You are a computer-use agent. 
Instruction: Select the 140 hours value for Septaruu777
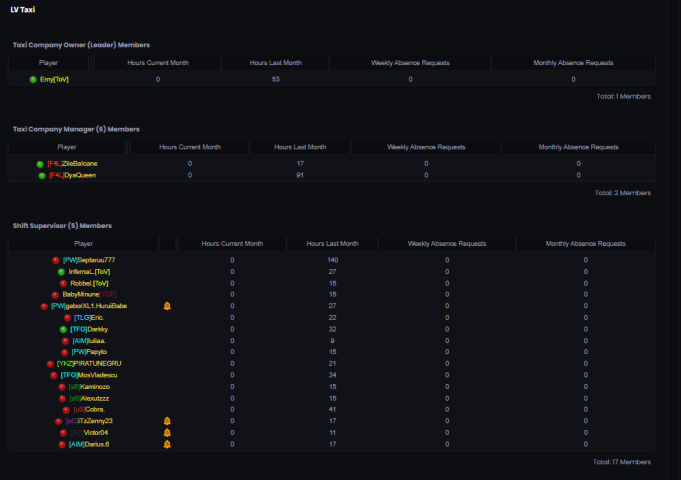coord(333,260)
